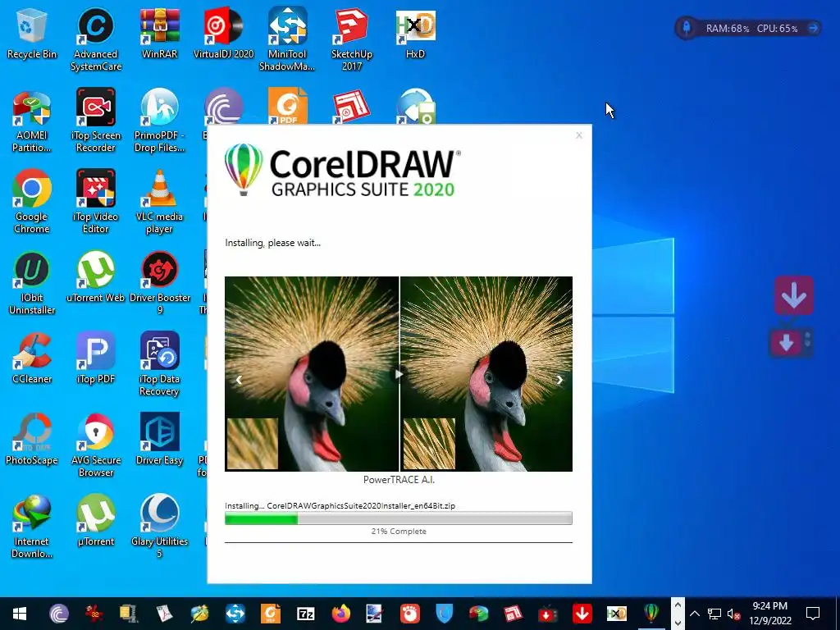Click the RAM:68% usage readout
840x630 pixels.
point(727,29)
